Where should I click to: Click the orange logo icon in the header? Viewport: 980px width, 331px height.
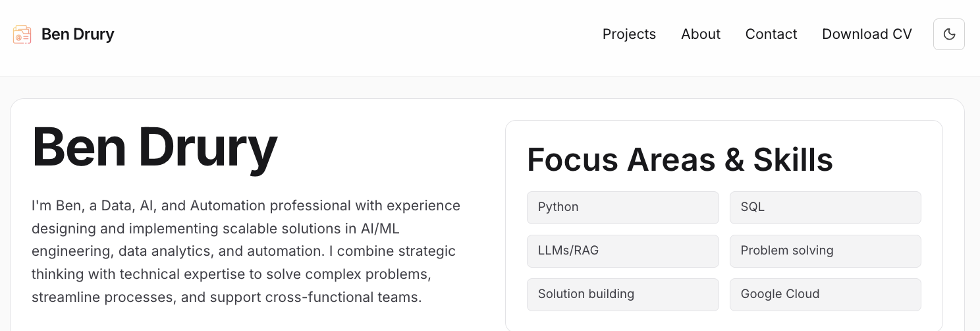22,34
